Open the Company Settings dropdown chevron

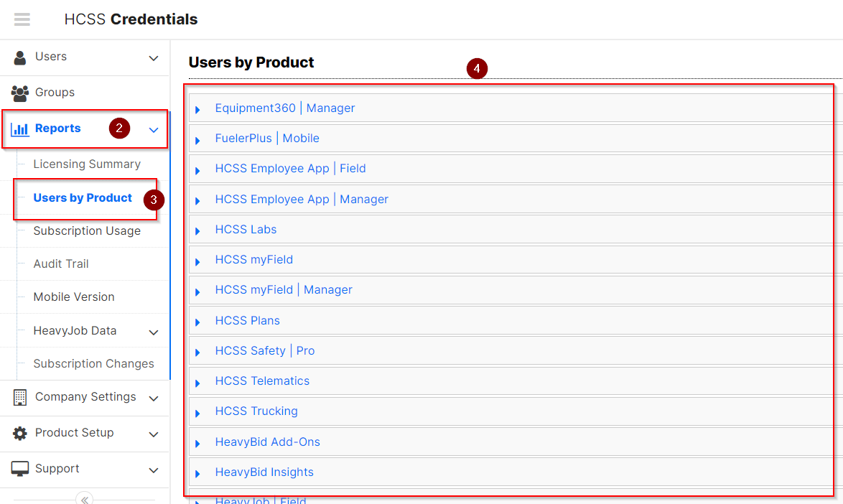[x=152, y=397]
